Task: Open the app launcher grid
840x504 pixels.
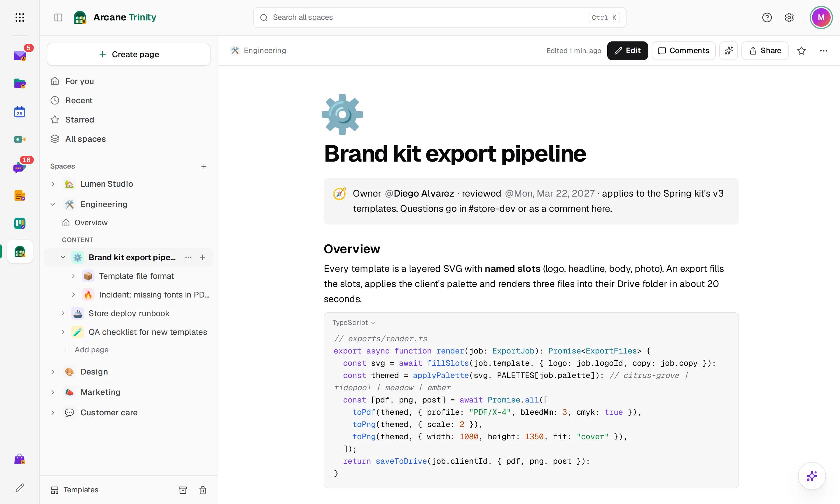Action: click(20, 17)
